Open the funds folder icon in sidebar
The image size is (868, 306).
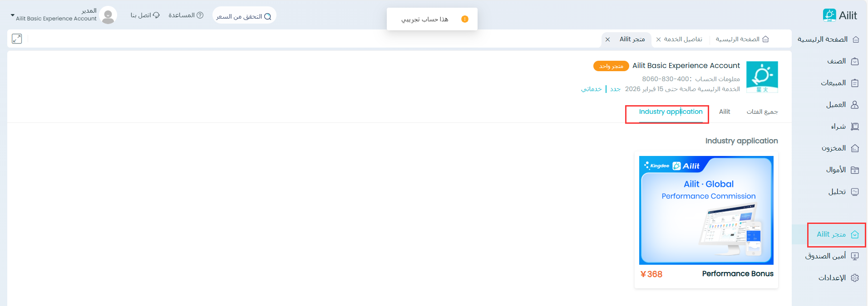pyautogui.click(x=855, y=170)
